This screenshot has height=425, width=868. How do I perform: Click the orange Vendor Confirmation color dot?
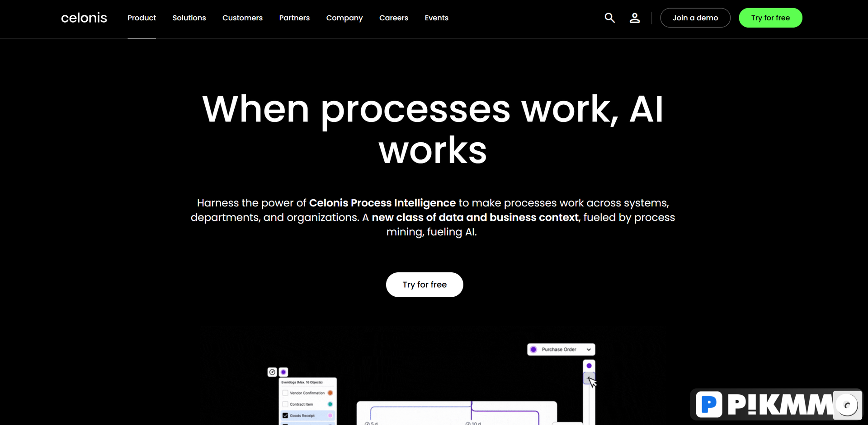tap(330, 393)
